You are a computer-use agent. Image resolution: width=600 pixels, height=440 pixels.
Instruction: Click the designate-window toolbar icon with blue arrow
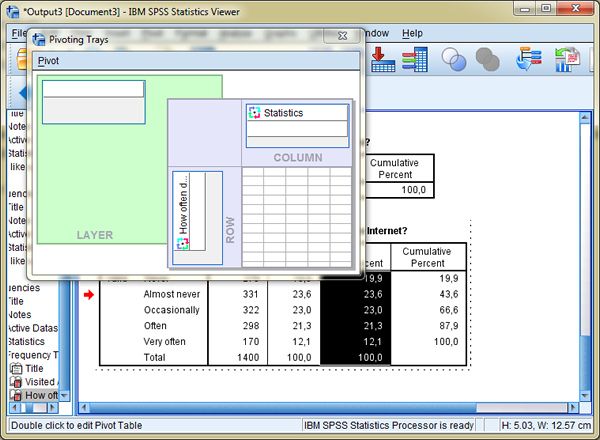[528, 59]
